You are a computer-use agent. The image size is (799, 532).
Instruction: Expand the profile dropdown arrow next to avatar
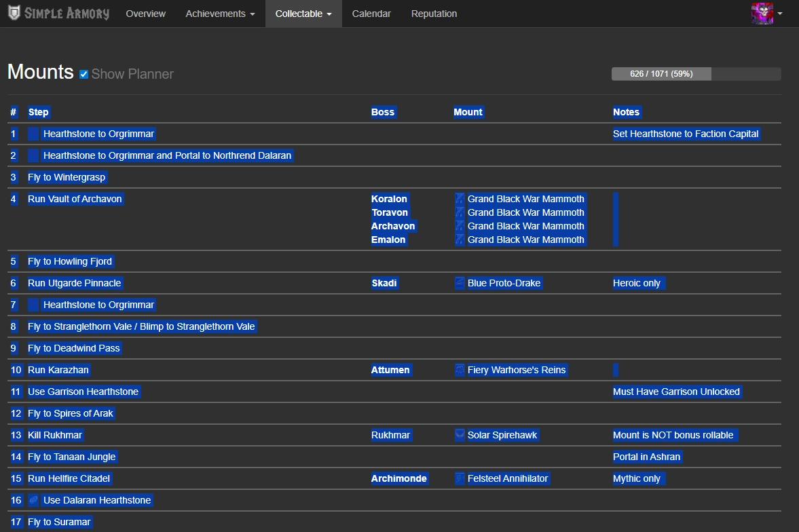click(x=779, y=14)
